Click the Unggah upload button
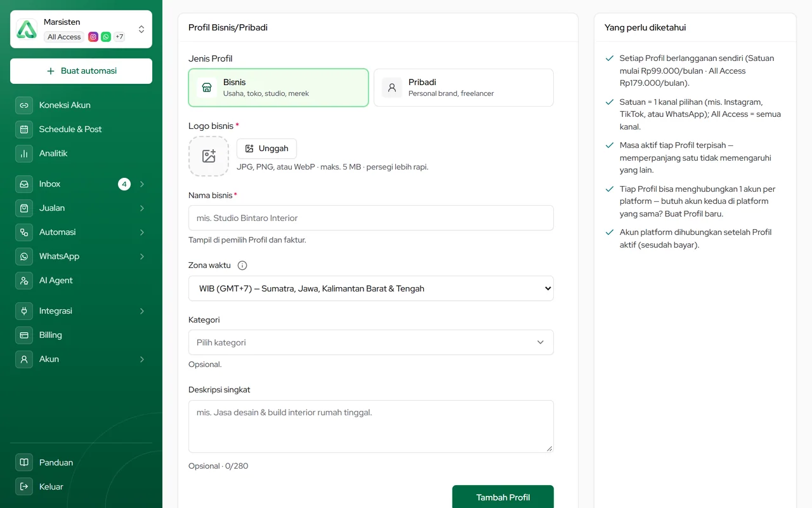Viewport: 812px width, 508px height. coord(266,149)
